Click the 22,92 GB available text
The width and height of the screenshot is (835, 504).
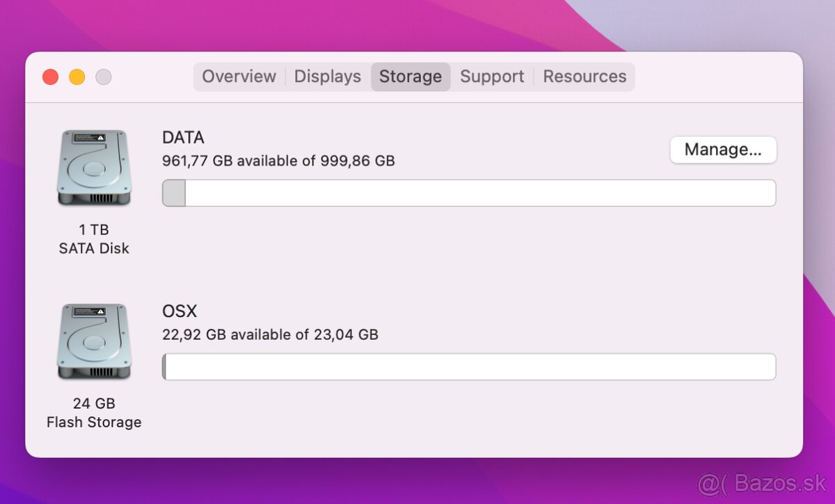click(x=270, y=335)
